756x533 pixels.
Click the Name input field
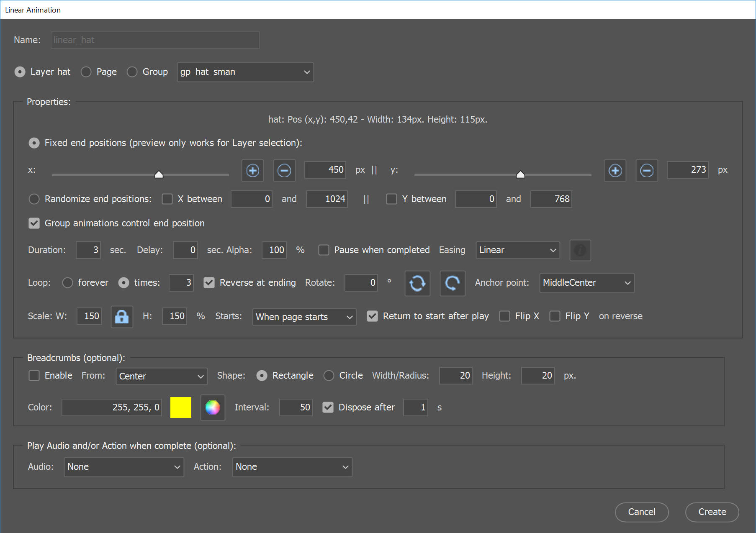pyautogui.click(x=155, y=40)
